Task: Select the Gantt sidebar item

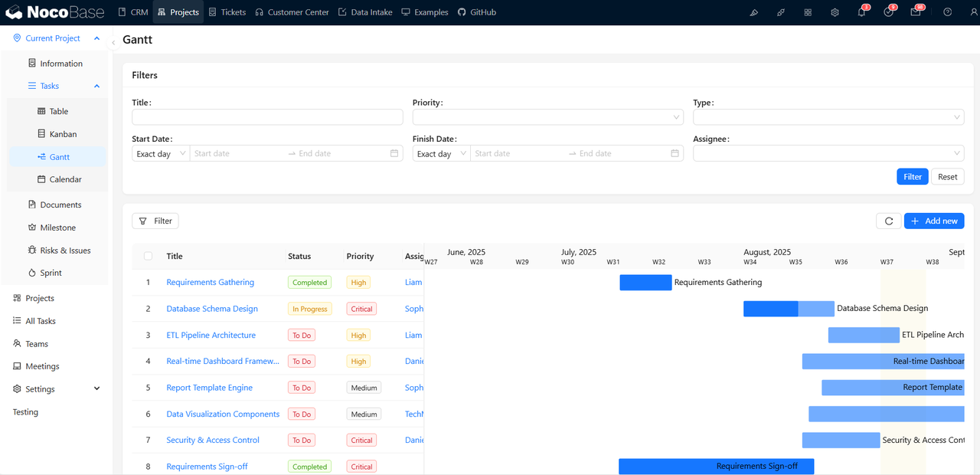Action: coord(58,156)
